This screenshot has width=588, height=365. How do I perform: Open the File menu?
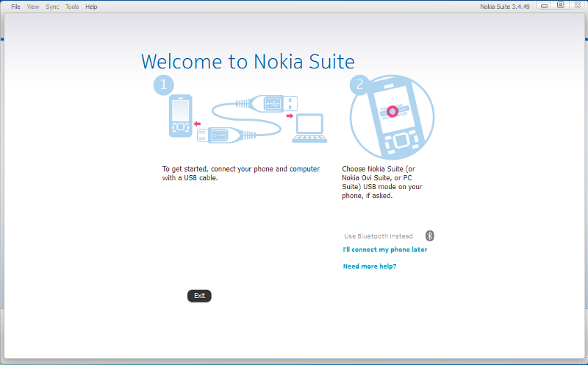pyautogui.click(x=15, y=7)
